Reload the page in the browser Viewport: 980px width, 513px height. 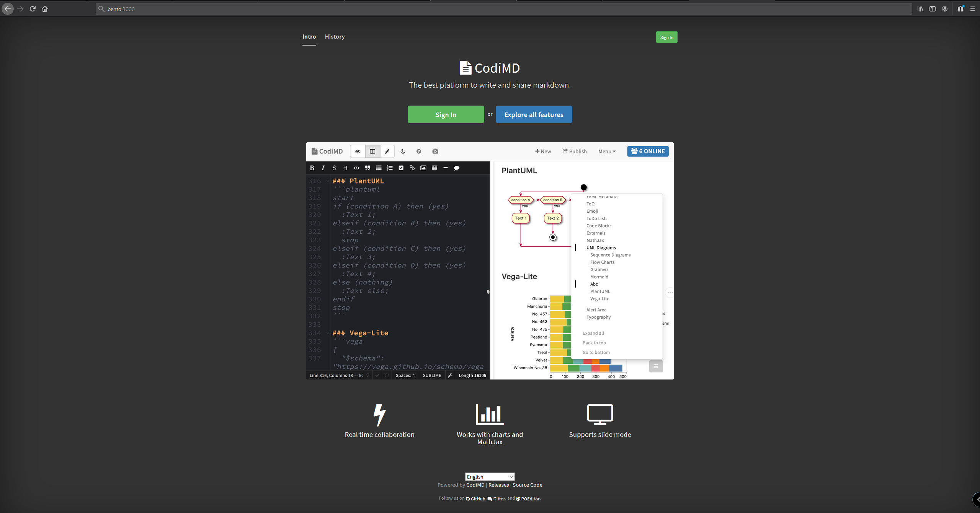33,9
